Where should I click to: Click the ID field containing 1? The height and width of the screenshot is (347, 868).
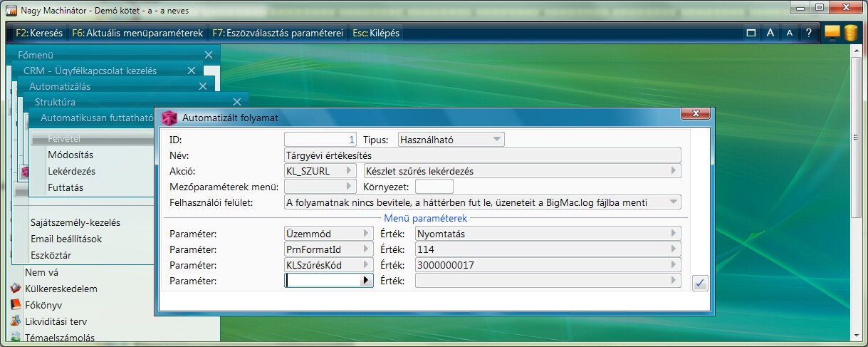click(321, 140)
